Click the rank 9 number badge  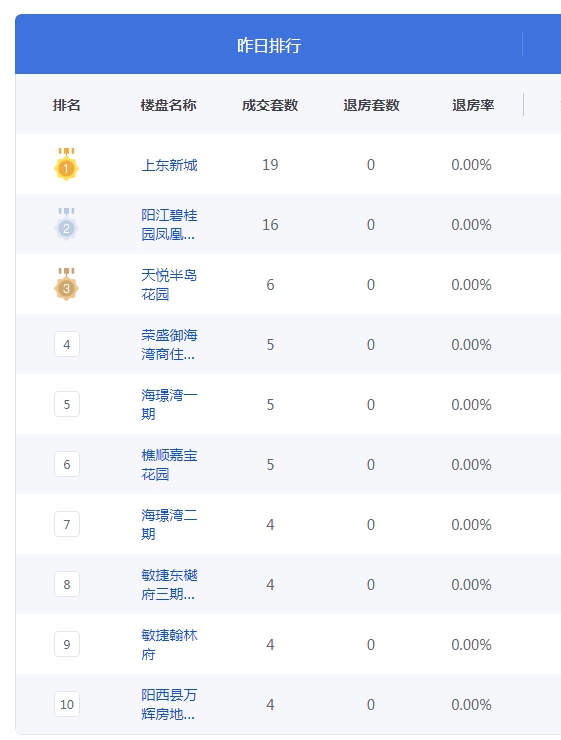click(x=67, y=644)
